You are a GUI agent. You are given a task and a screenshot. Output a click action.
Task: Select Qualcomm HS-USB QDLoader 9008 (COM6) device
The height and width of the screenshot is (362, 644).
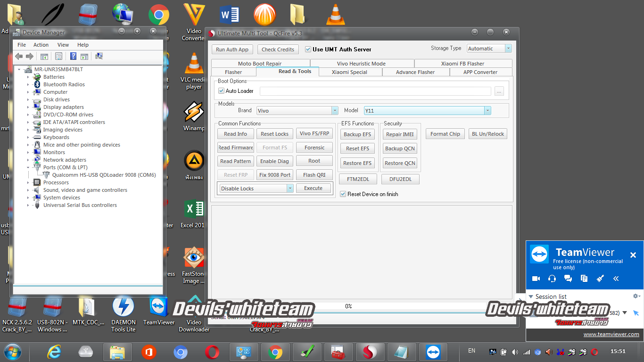[104, 175]
